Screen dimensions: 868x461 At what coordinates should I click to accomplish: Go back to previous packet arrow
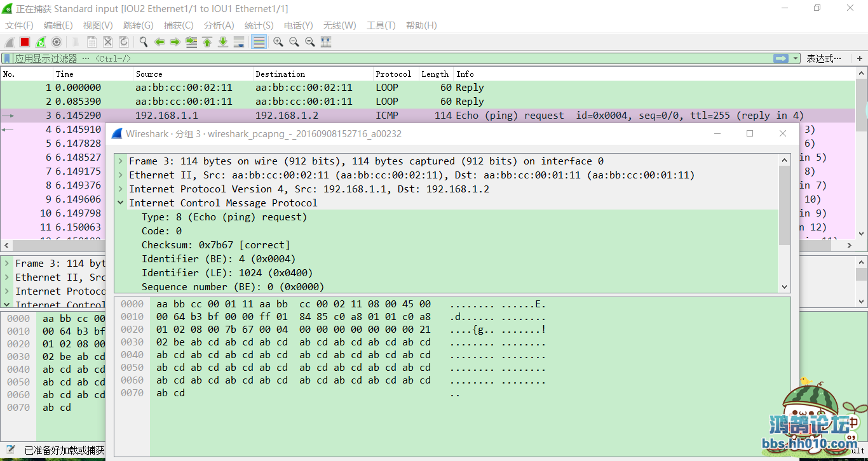[x=159, y=42]
